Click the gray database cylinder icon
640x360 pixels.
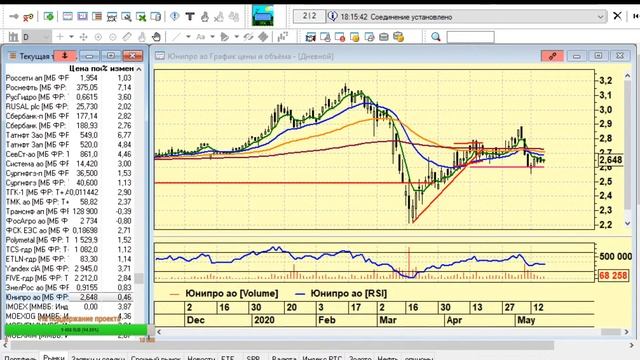pos(384,37)
